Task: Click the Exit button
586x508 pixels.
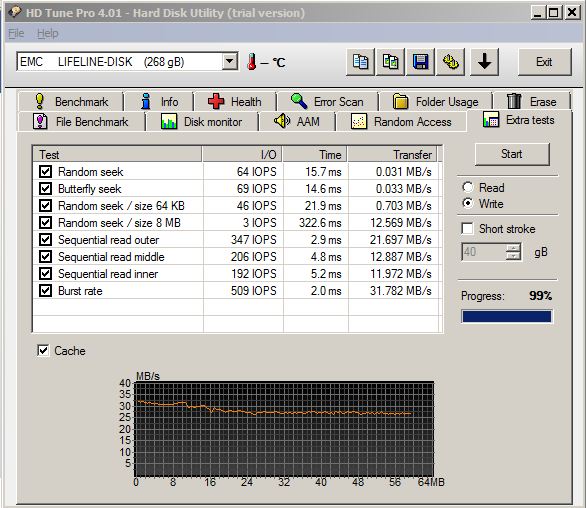Action: point(545,62)
